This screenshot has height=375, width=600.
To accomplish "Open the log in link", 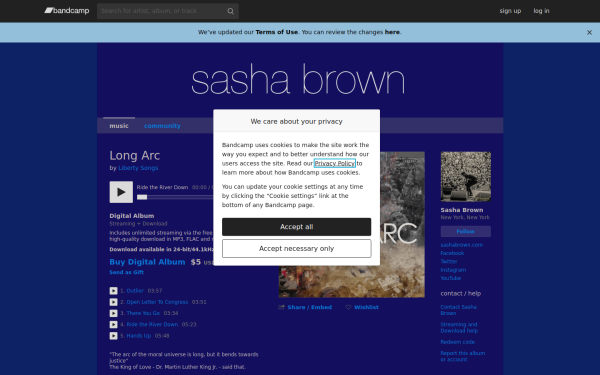I will click(x=541, y=11).
